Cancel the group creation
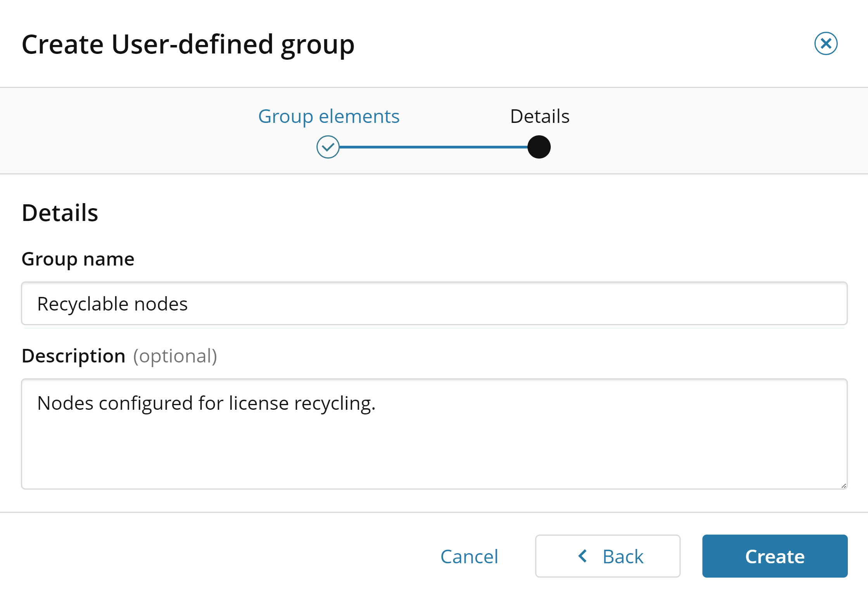The image size is (868, 597). coord(469,556)
